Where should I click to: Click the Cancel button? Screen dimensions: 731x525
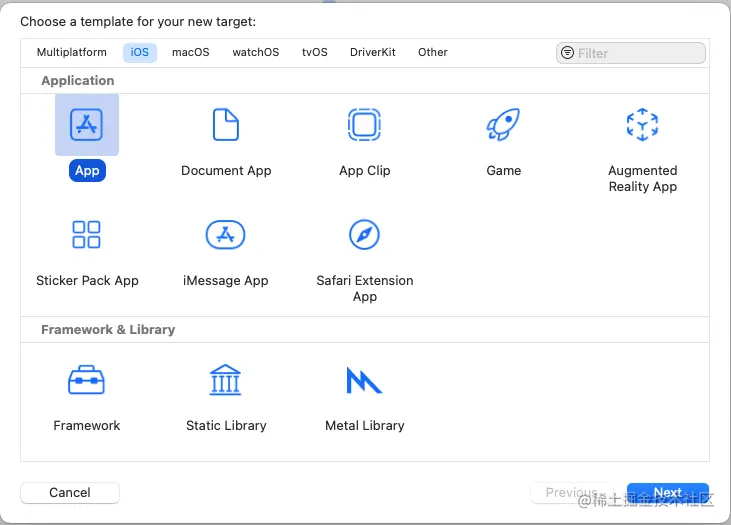(70, 492)
